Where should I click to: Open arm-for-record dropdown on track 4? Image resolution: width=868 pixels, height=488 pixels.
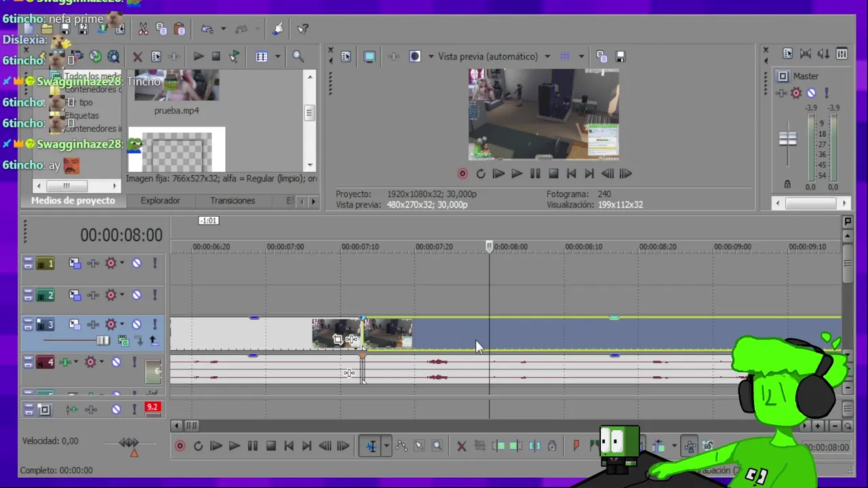[75, 363]
